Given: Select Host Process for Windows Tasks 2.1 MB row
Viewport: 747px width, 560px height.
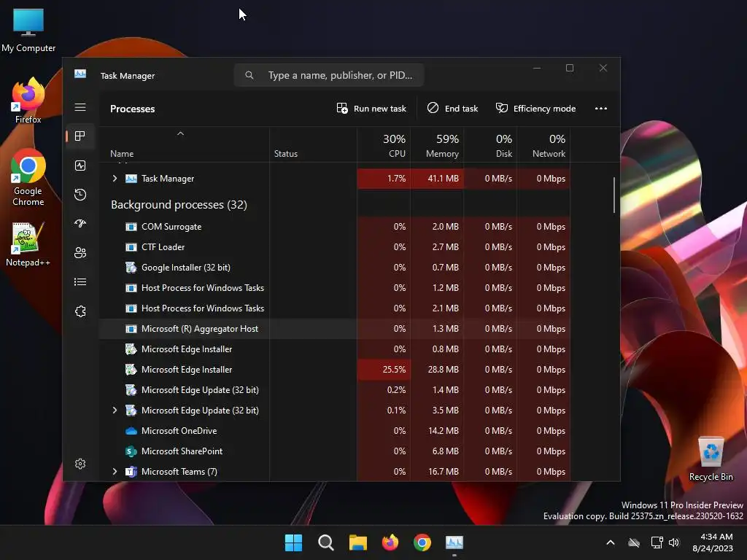Looking at the screenshot, I should click(x=334, y=308).
